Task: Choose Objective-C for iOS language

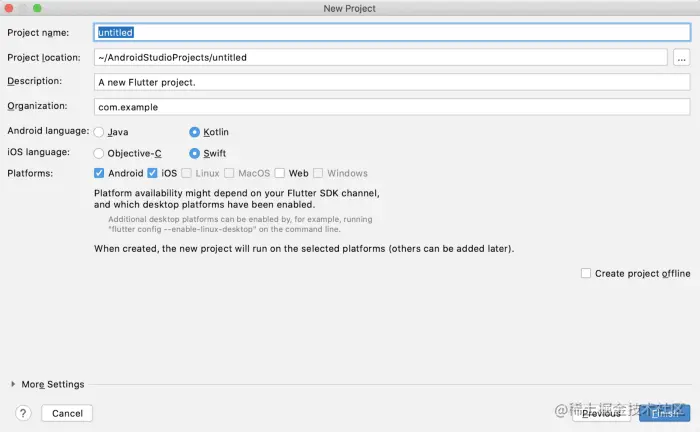Action: [99, 153]
